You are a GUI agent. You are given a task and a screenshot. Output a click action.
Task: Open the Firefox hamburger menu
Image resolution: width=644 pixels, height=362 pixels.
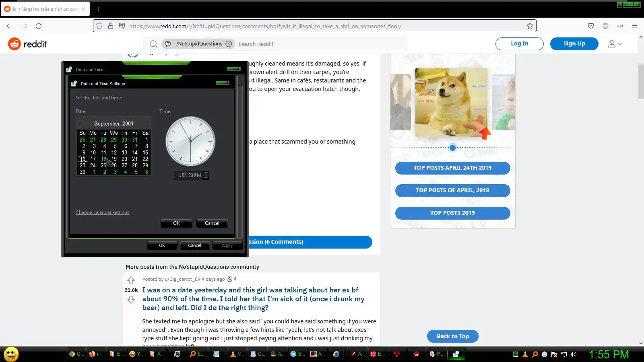634,26
